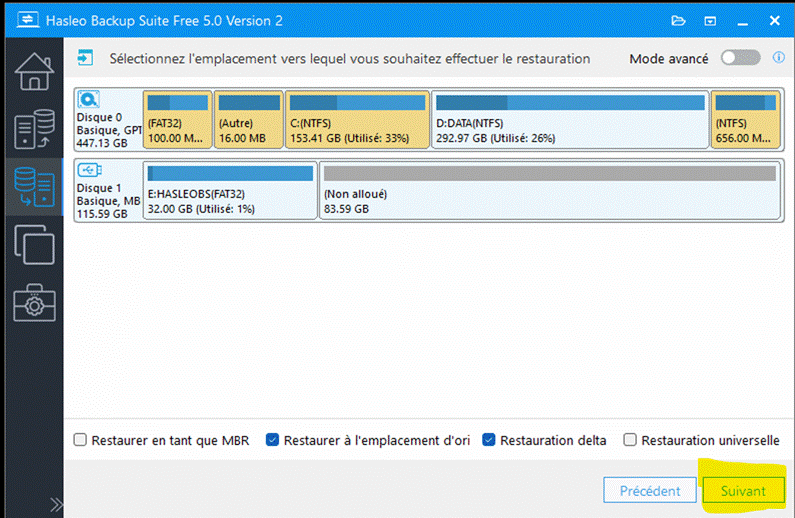Select the C:(NTFS) 153.41 GB partition
Viewport: 795px width, 518px height.
coord(357,120)
